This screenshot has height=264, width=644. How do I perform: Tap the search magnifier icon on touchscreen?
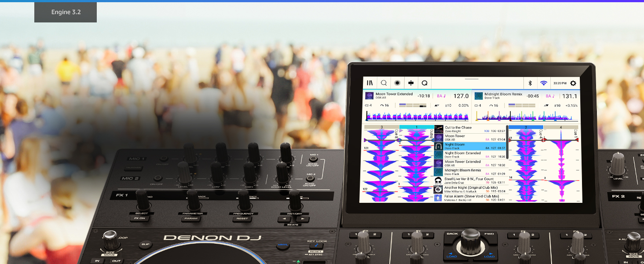pos(384,83)
